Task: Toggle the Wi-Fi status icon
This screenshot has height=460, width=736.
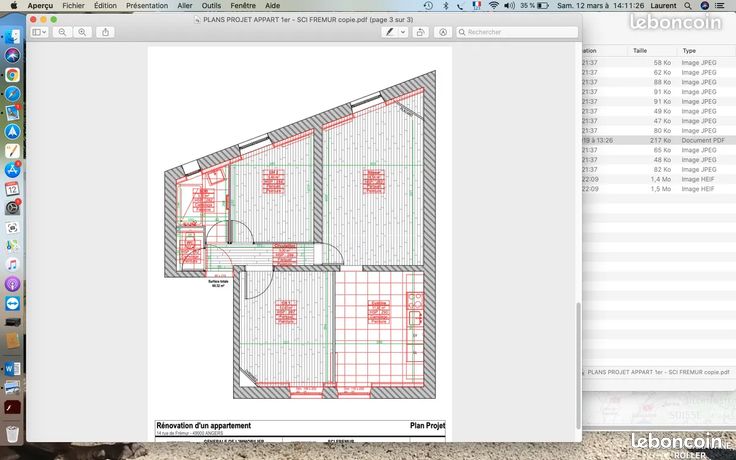Action: click(x=493, y=6)
